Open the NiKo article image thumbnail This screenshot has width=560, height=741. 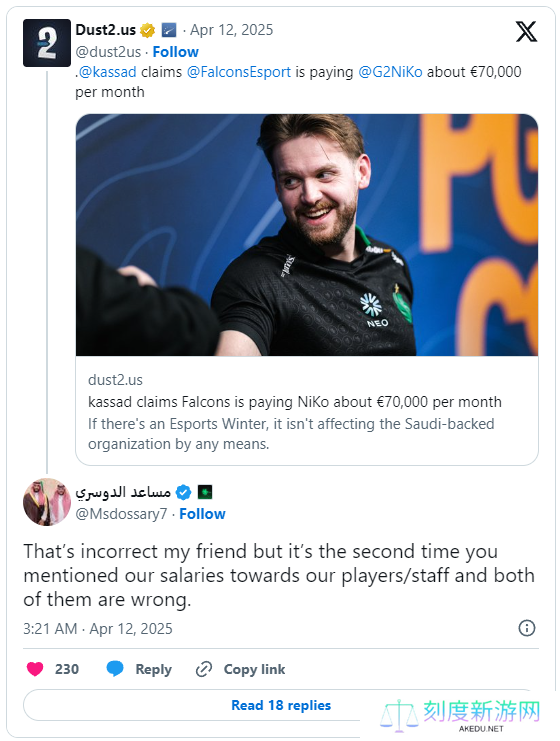pos(307,235)
